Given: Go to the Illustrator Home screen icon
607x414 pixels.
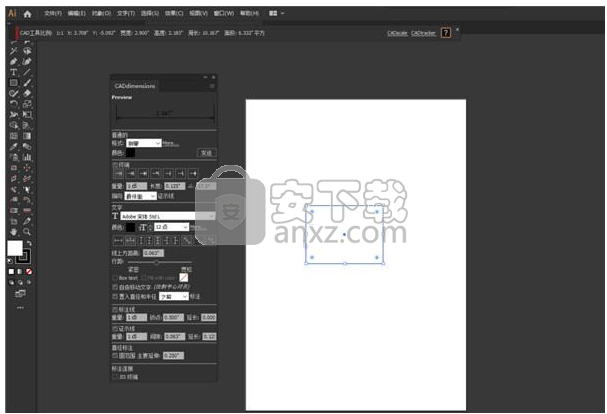Looking at the screenshot, I should (x=27, y=14).
